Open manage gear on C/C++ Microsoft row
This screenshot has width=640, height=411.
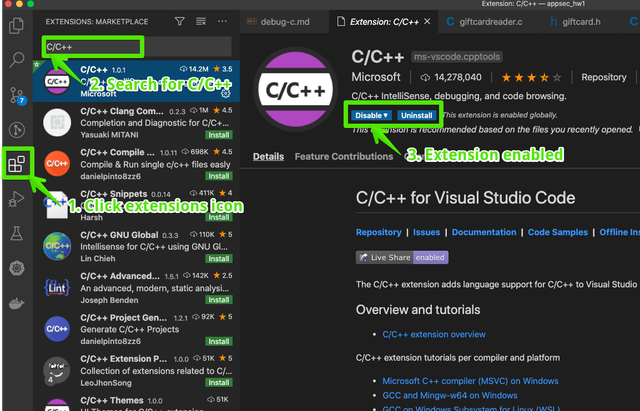point(225,94)
